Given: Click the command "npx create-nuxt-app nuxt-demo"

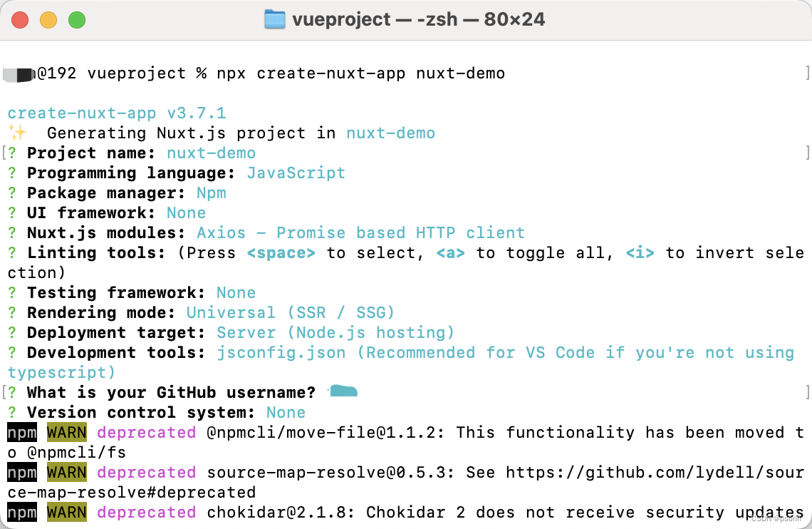Looking at the screenshot, I should point(361,73).
